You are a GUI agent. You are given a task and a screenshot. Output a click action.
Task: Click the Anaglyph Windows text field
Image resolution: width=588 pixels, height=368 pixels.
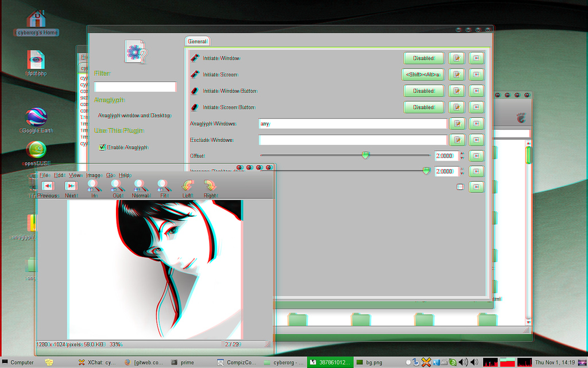353,124
